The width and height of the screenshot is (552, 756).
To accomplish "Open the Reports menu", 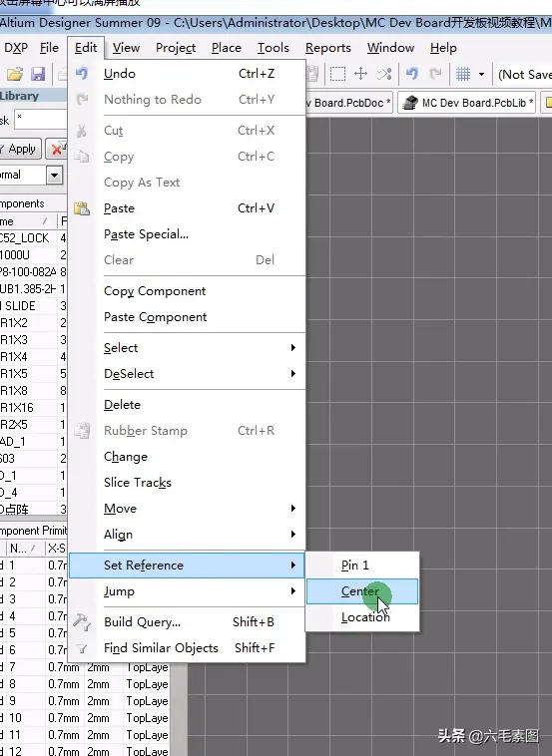I will [328, 48].
